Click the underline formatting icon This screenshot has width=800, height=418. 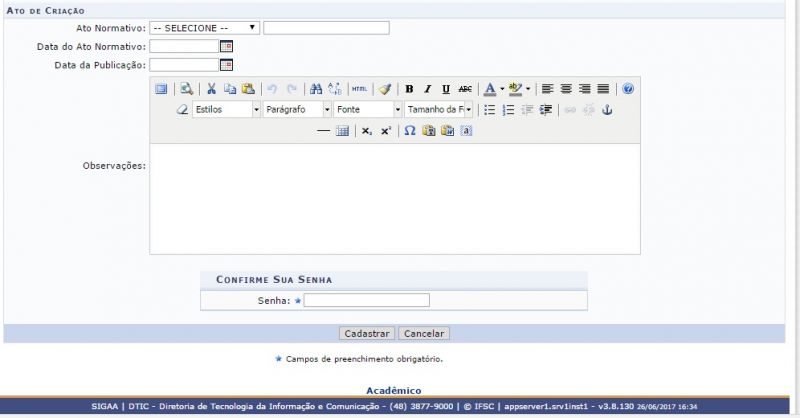[446, 89]
